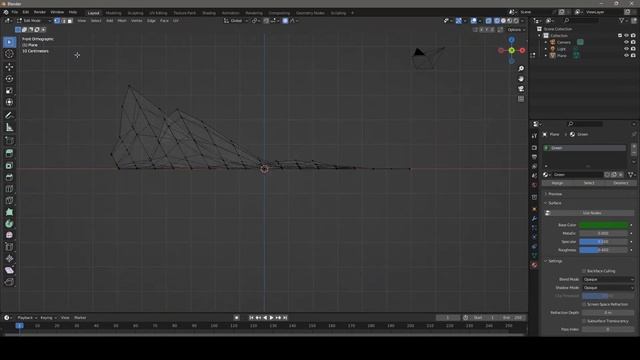Viewport: 640px width, 360px height.
Task: Activate the 3D Cursor tool
Action: tap(9, 54)
